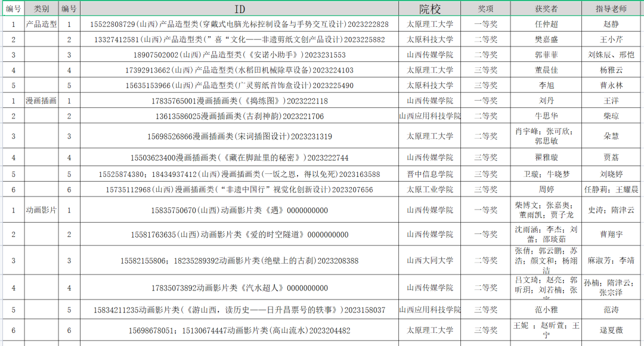Click teacher cell 刘晓婷
The image size is (644, 346).
coord(611,174)
